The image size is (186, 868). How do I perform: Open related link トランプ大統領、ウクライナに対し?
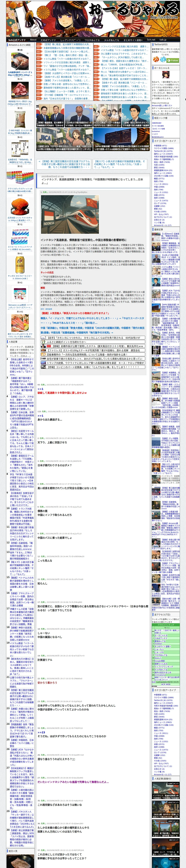[93, 363]
